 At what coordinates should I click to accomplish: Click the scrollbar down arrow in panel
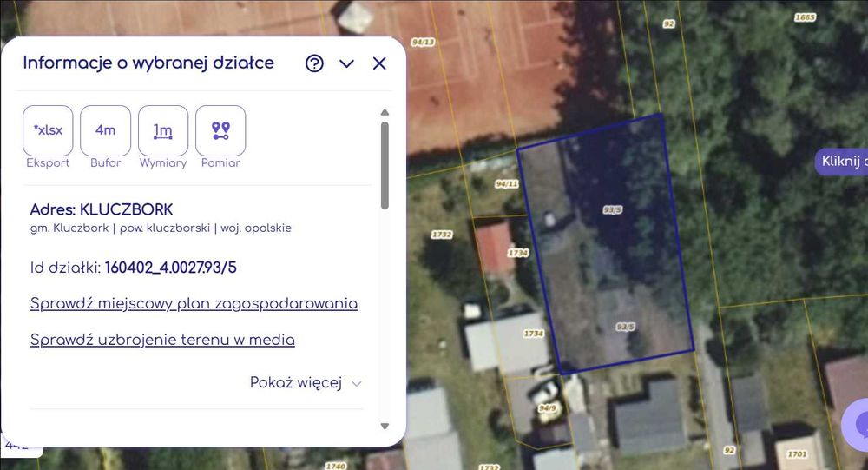pyautogui.click(x=385, y=427)
